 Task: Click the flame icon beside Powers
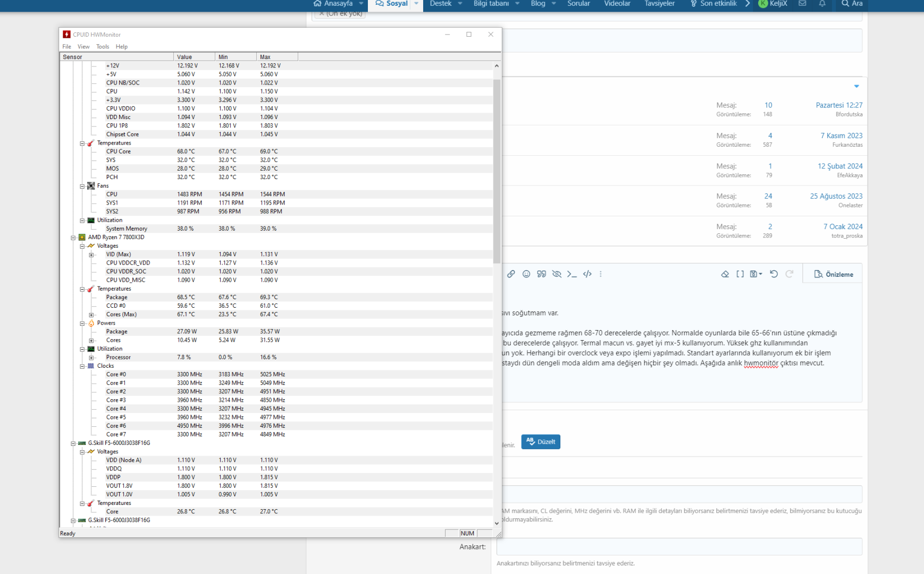(x=91, y=323)
